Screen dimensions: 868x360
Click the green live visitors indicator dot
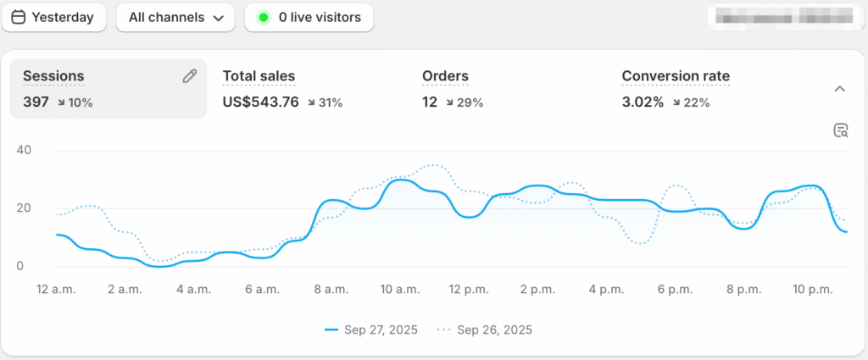(x=264, y=17)
